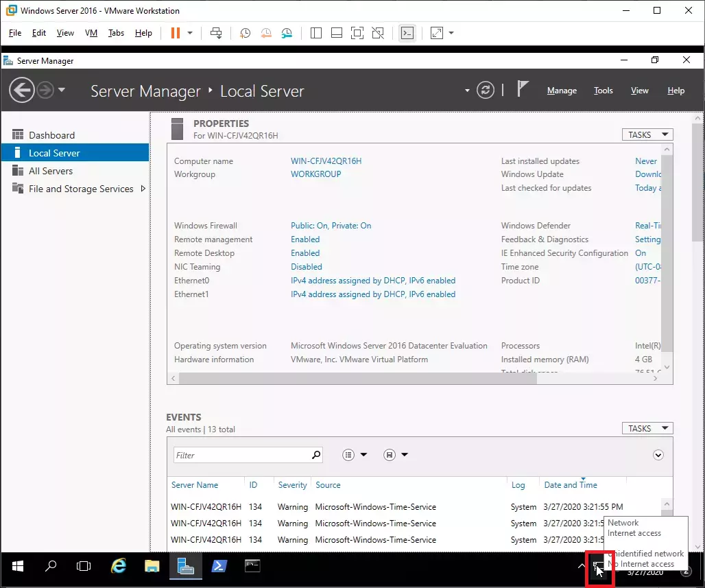The height and width of the screenshot is (588, 705).
Task: Click the WORKGROUP link
Action: click(316, 174)
